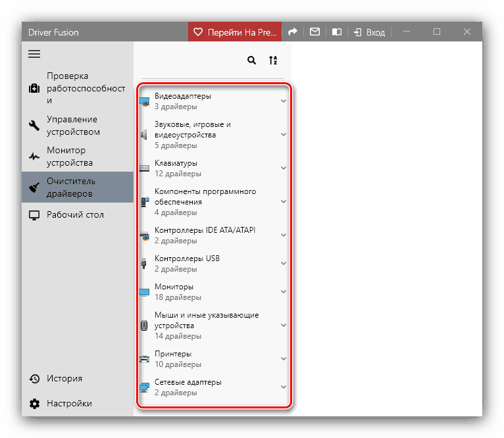Open История in the sidebar

tap(78, 379)
